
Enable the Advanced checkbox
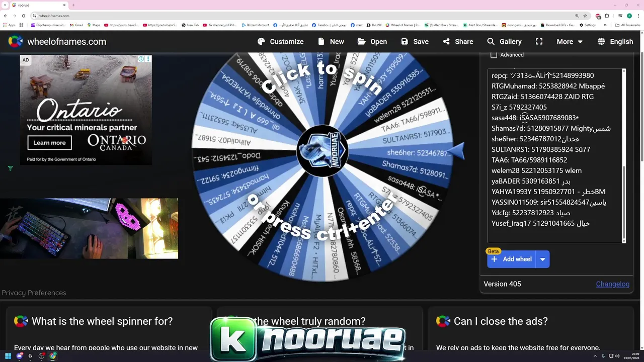click(494, 55)
